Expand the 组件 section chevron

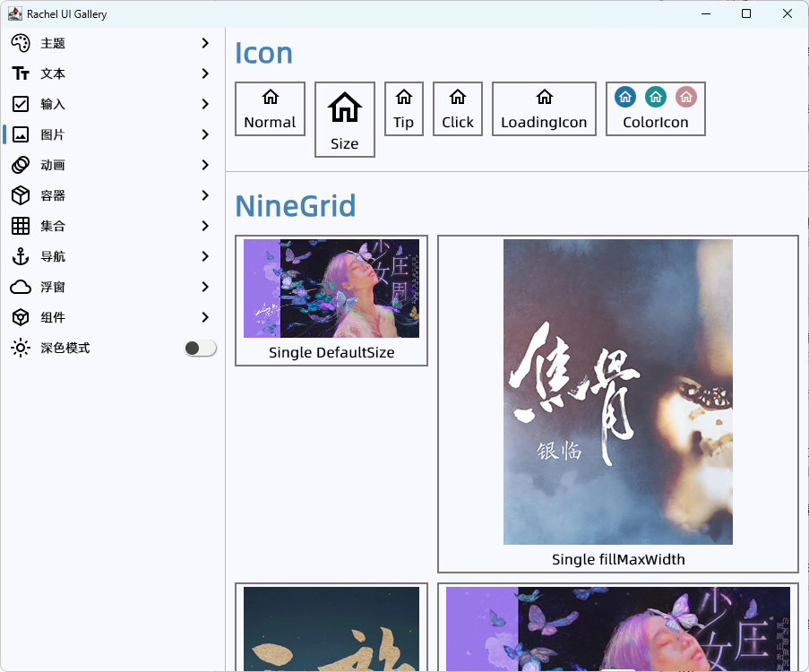[x=205, y=317]
